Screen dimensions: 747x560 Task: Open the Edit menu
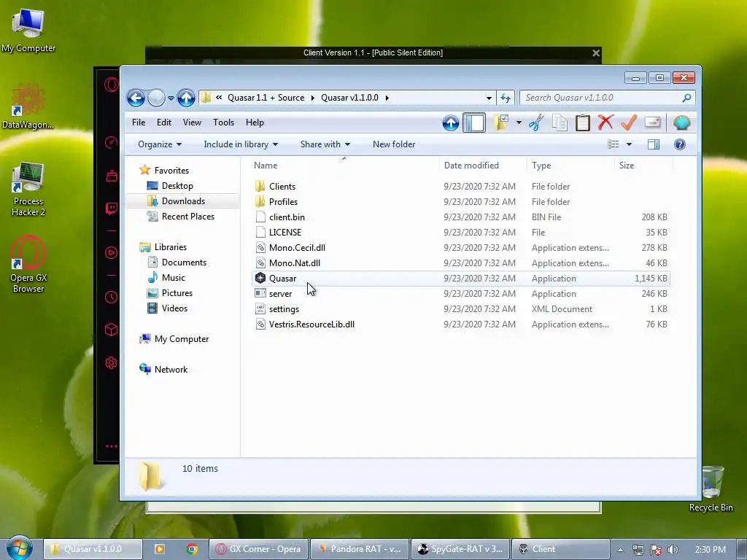(x=164, y=122)
